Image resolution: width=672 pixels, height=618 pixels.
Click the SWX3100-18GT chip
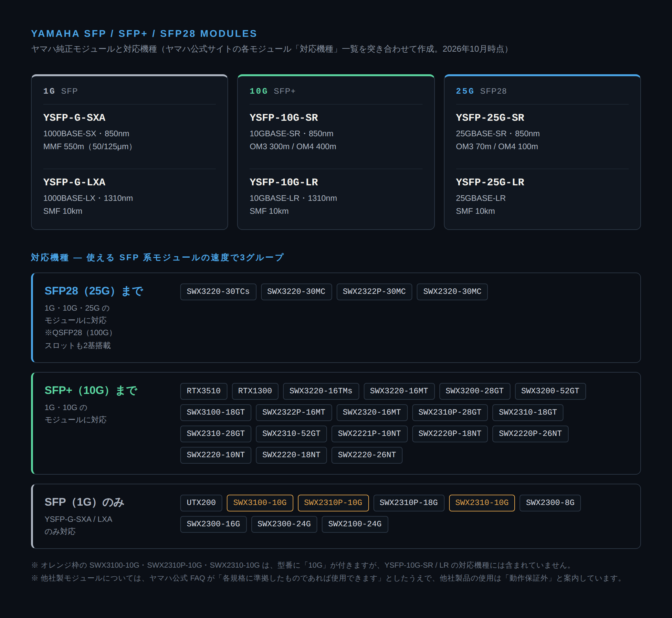[x=216, y=412]
